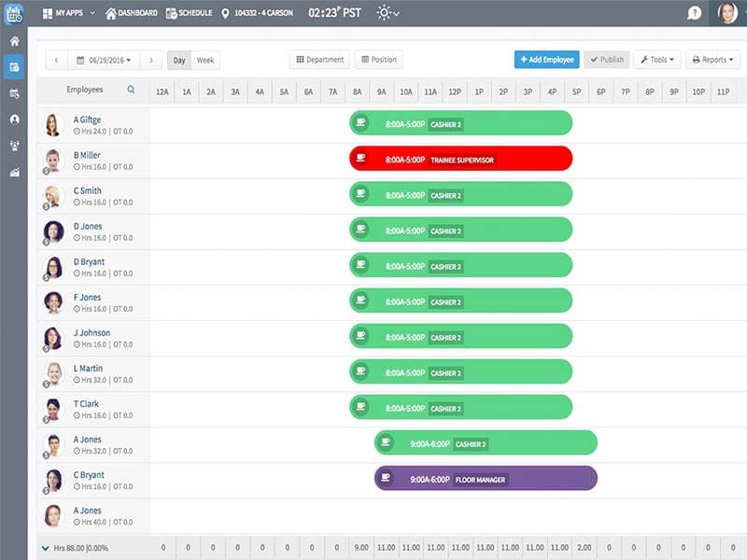Filter by Position
Image resolution: width=747 pixels, height=560 pixels.
pos(379,60)
